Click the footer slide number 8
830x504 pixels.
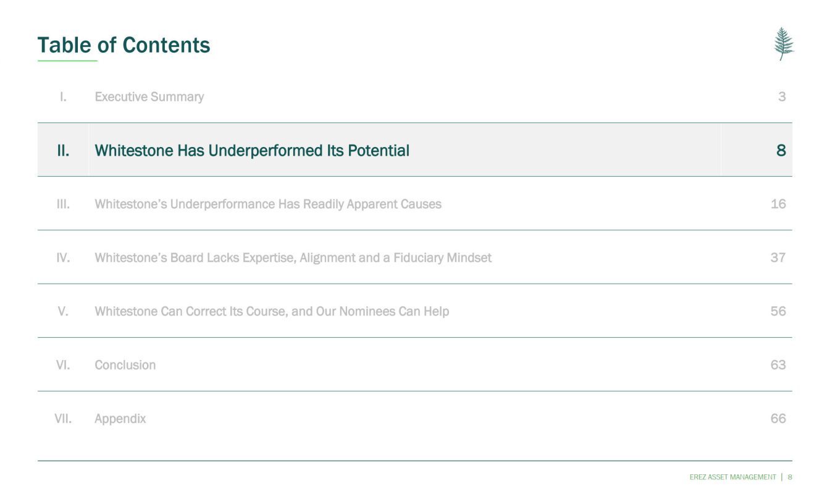[790, 477]
